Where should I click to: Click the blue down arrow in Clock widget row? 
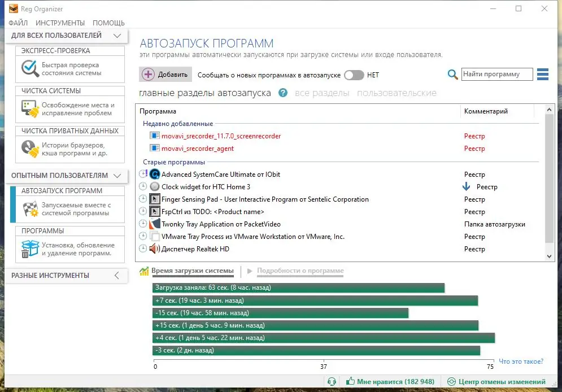tap(467, 186)
